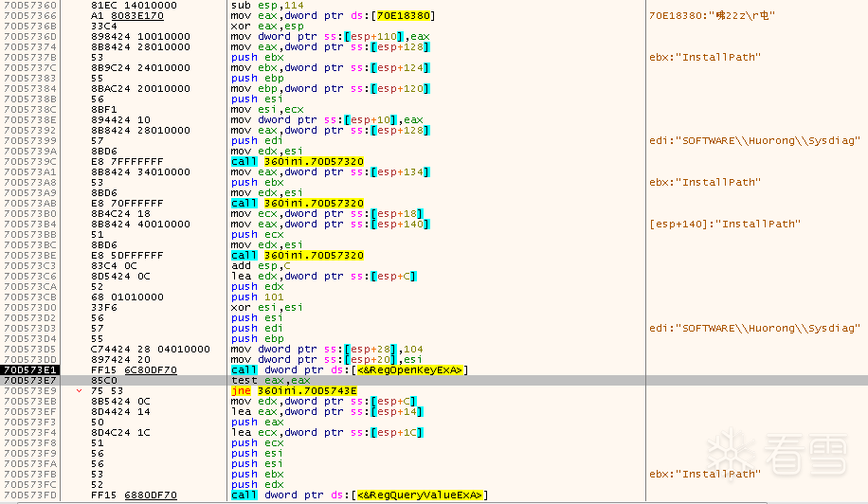Click 'mov ecx,dword ptr ss:[esp+18]' instruction
This screenshot has width=868, height=504.
coord(327,213)
